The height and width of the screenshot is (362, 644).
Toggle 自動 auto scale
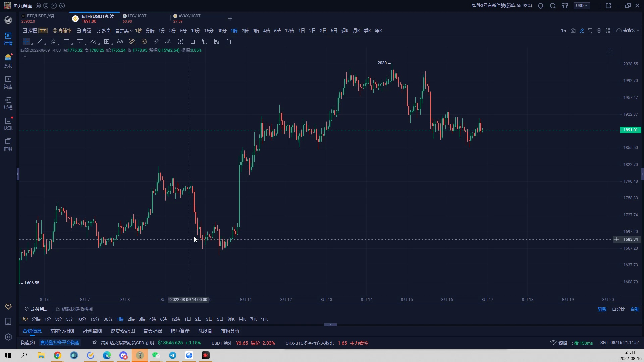(635, 309)
